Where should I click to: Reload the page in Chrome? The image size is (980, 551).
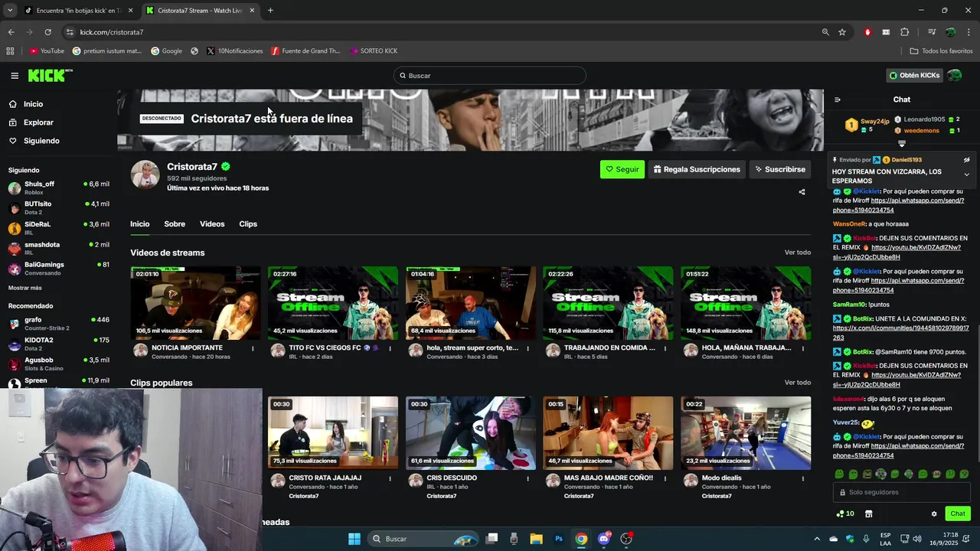(47, 32)
